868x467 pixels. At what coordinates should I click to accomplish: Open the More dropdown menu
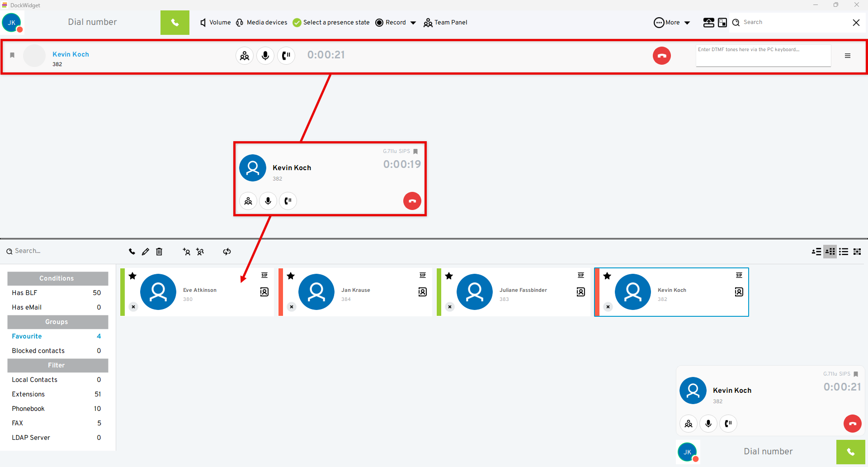(x=672, y=23)
